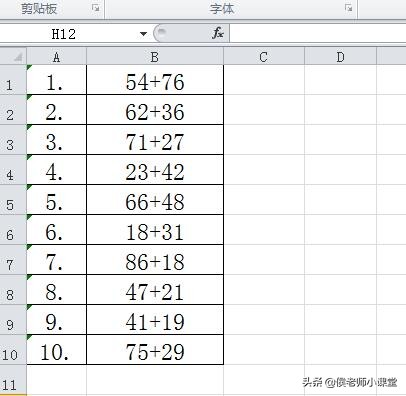Click cell with "86+18"
This screenshot has width=406, height=396.
click(155, 260)
